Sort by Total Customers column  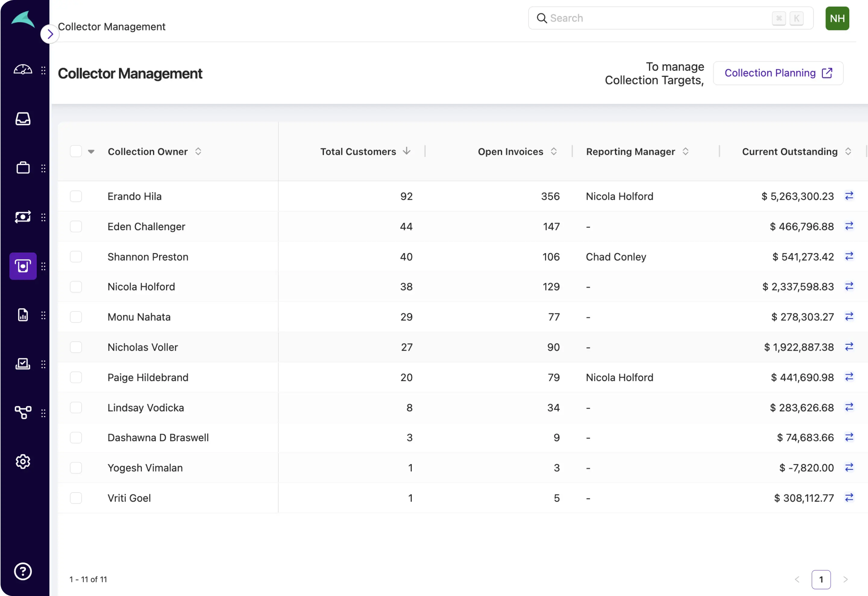coord(406,151)
